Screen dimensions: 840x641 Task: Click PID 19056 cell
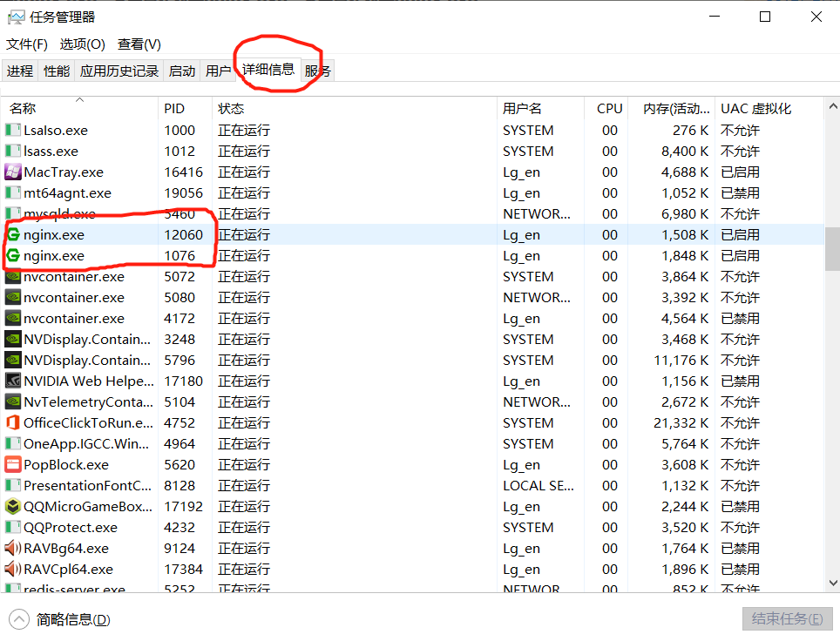(183, 192)
